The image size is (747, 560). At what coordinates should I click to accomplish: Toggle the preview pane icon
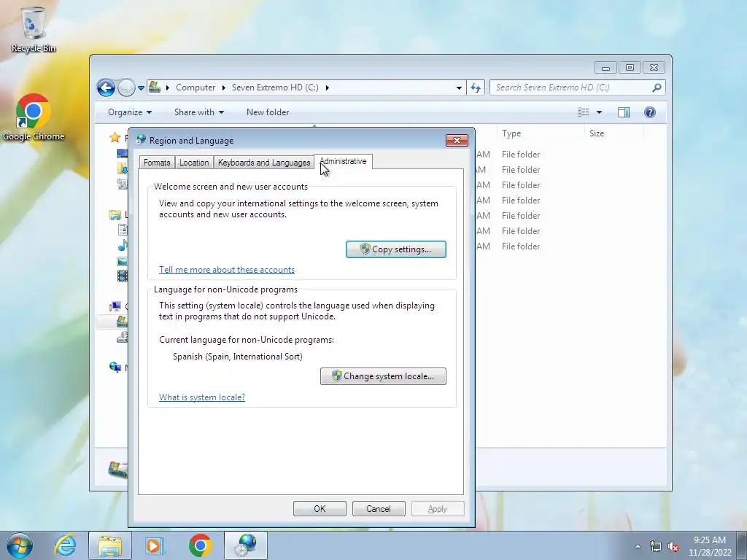click(624, 112)
